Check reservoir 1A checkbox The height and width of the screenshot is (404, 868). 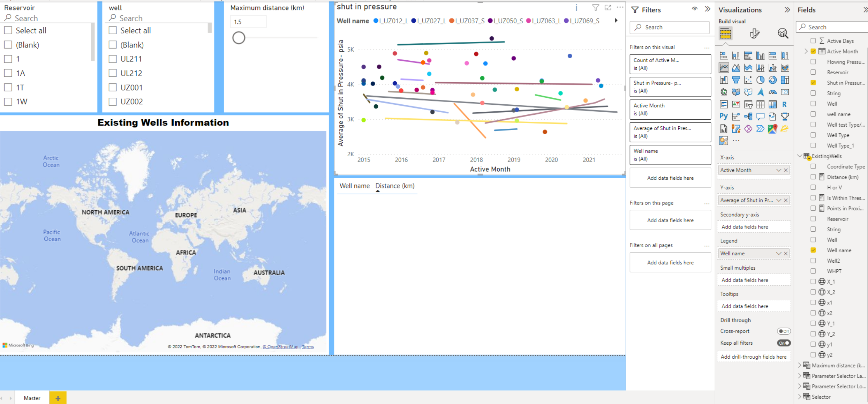point(8,73)
